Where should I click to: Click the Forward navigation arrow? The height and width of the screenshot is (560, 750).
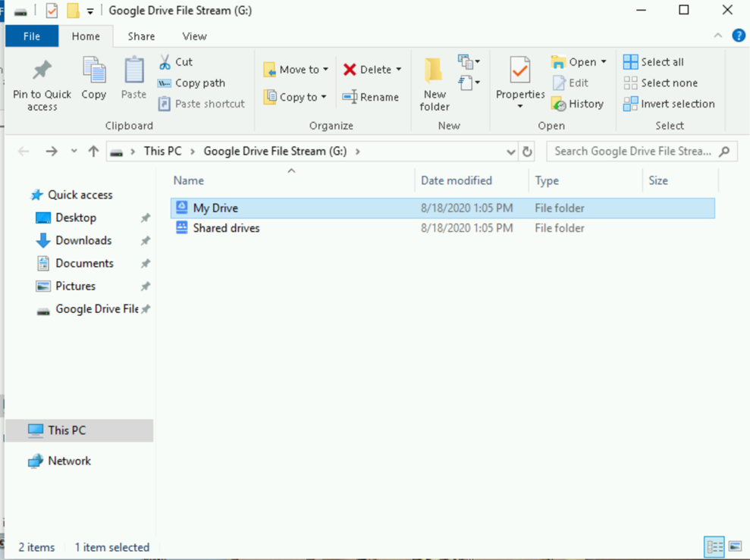coord(51,152)
